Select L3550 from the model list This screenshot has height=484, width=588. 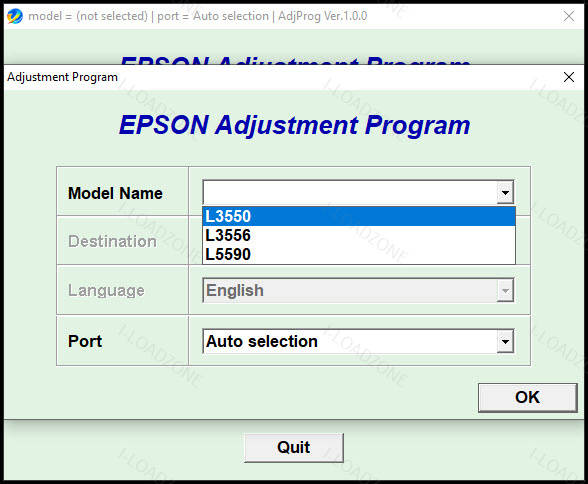point(359,216)
